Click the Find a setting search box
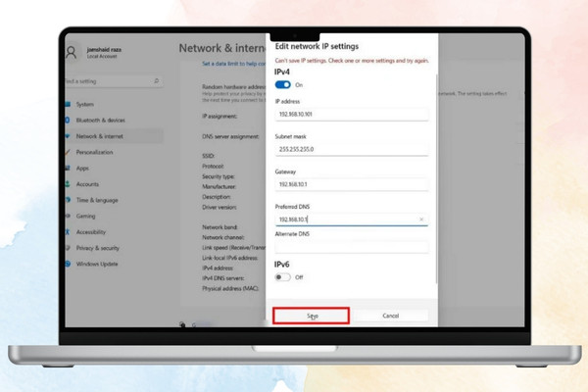This screenshot has height=392, width=588. [x=114, y=81]
